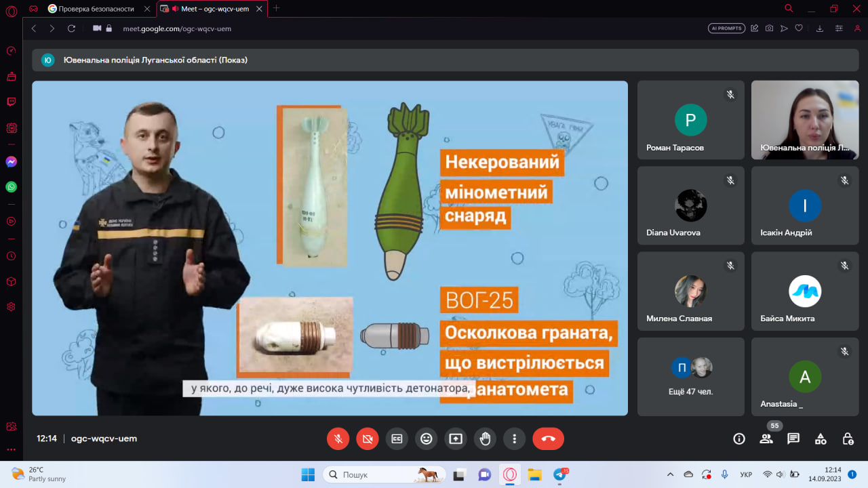Reload the page in the browser
This screenshot has height=488, width=868.
(71, 28)
